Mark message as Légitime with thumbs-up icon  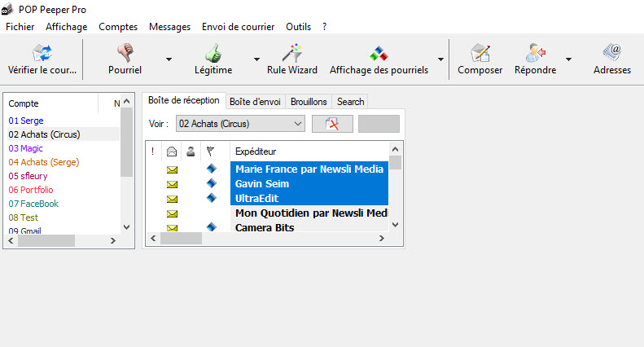[x=213, y=53]
